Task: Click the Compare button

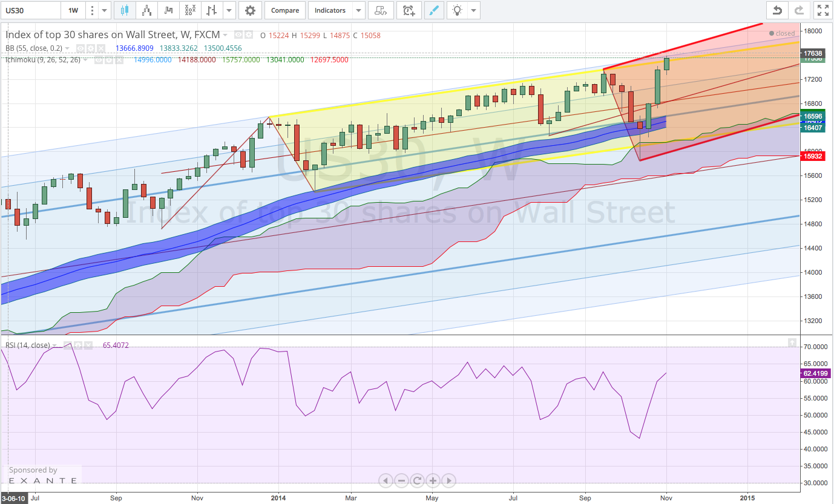Action: pos(284,10)
